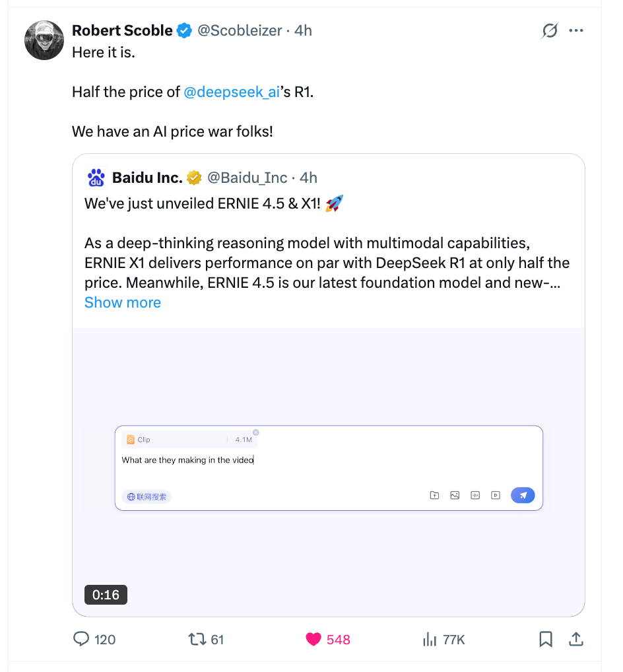Open the three-dot more options menu
The width and height of the screenshot is (623, 672).
click(x=576, y=30)
